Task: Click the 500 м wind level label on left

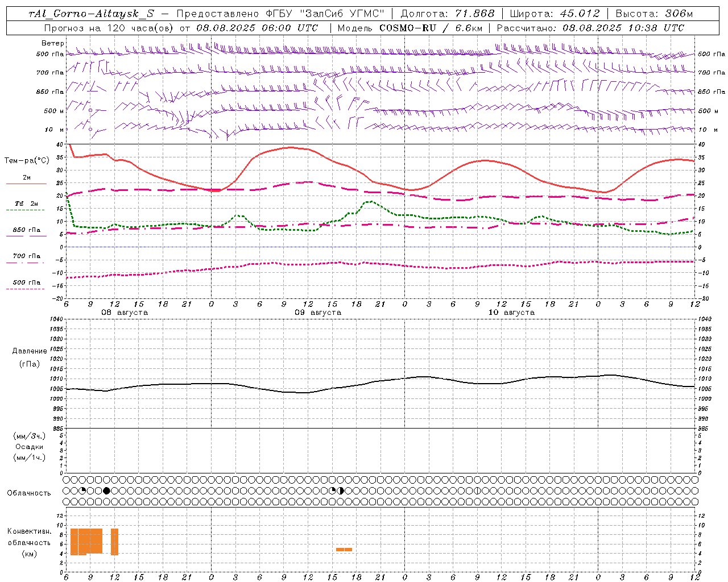Action: (54, 111)
